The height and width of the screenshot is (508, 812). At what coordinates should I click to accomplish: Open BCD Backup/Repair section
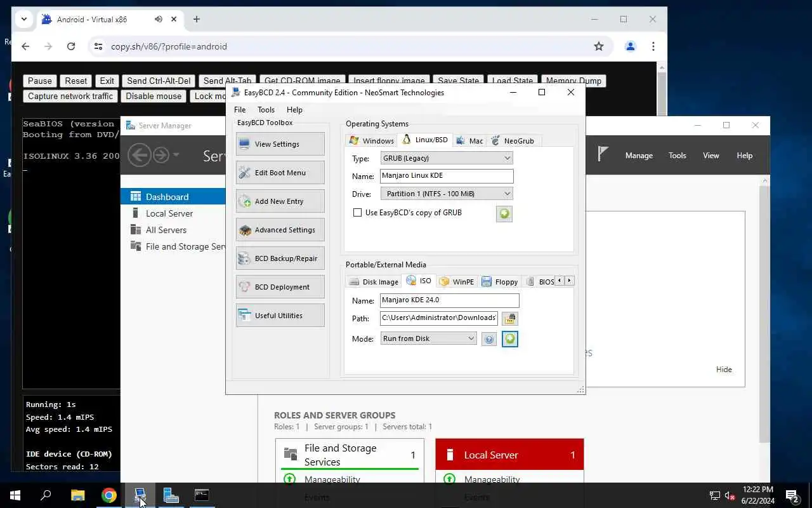[280, 258]
